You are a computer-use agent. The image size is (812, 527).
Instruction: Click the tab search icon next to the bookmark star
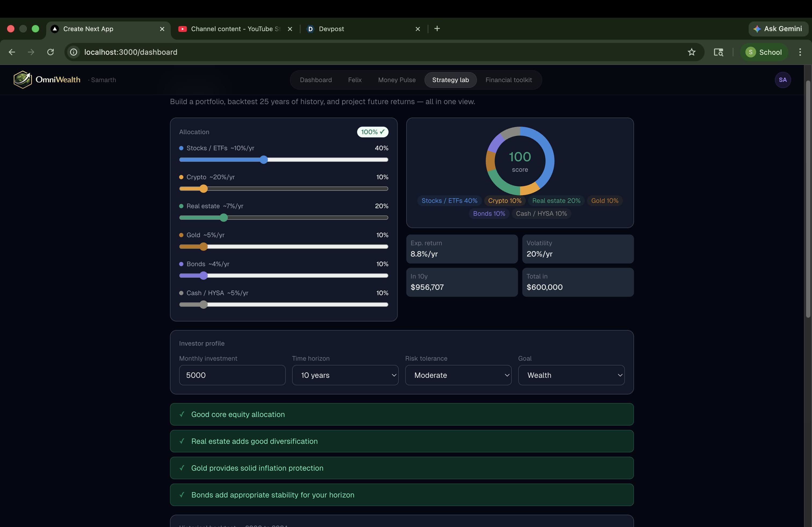point(718,52)
